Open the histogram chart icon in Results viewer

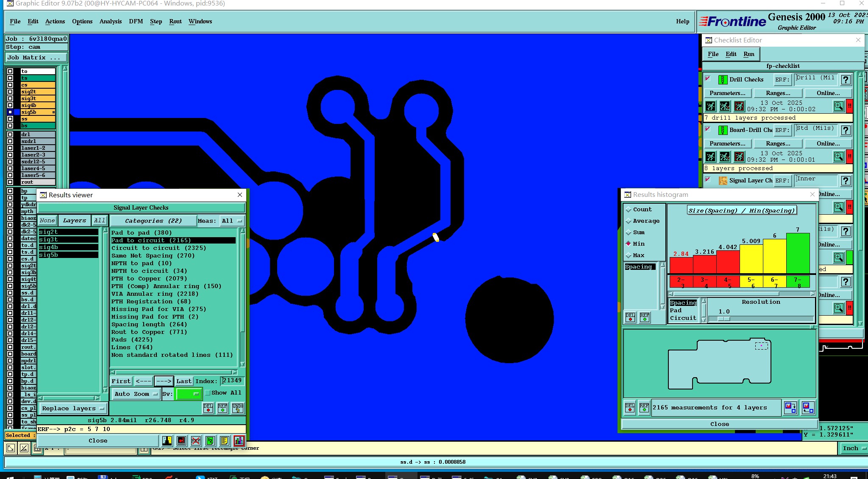point(239,441)
